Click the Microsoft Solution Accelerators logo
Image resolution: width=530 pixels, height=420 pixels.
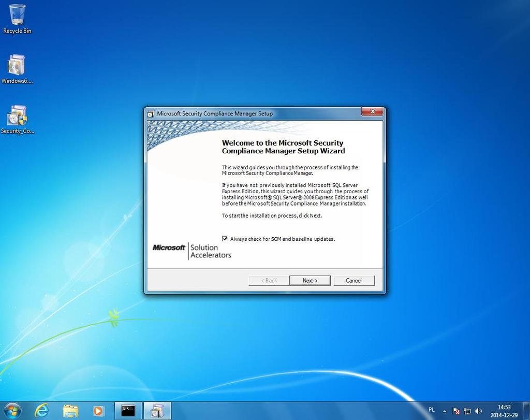tap(192, 251)
